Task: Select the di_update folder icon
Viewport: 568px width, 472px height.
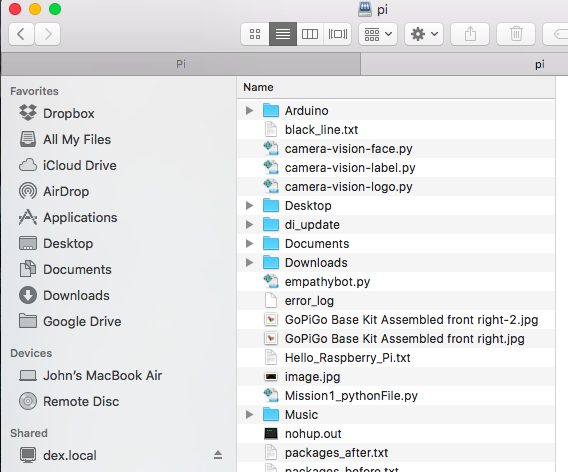Action: pyautogui.click(x=271, y=225)
